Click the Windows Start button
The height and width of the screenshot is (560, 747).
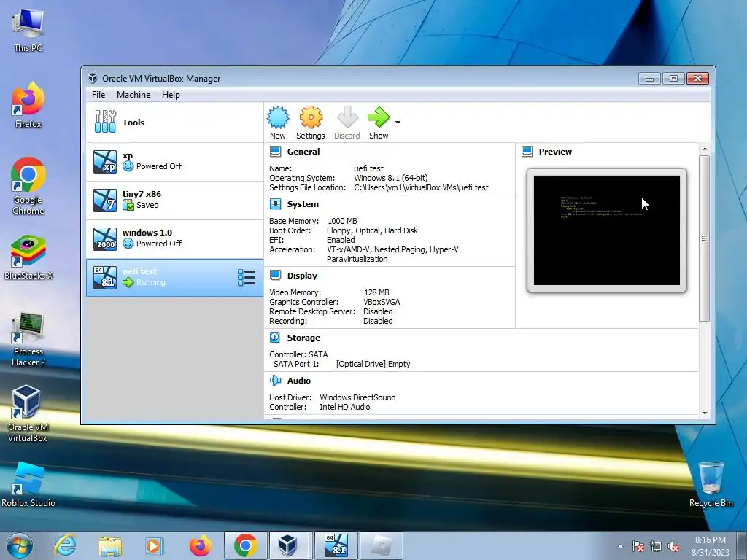pos(19,545)
